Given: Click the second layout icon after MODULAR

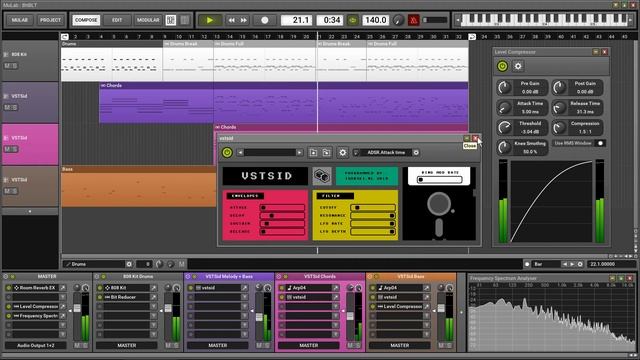Looking at the screenshot, I should pos(184,20).
